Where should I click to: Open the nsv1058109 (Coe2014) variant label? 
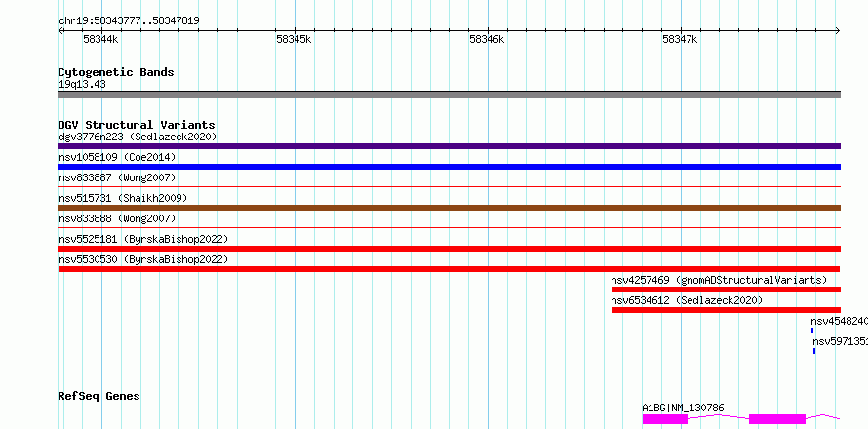tap(117, 157)
